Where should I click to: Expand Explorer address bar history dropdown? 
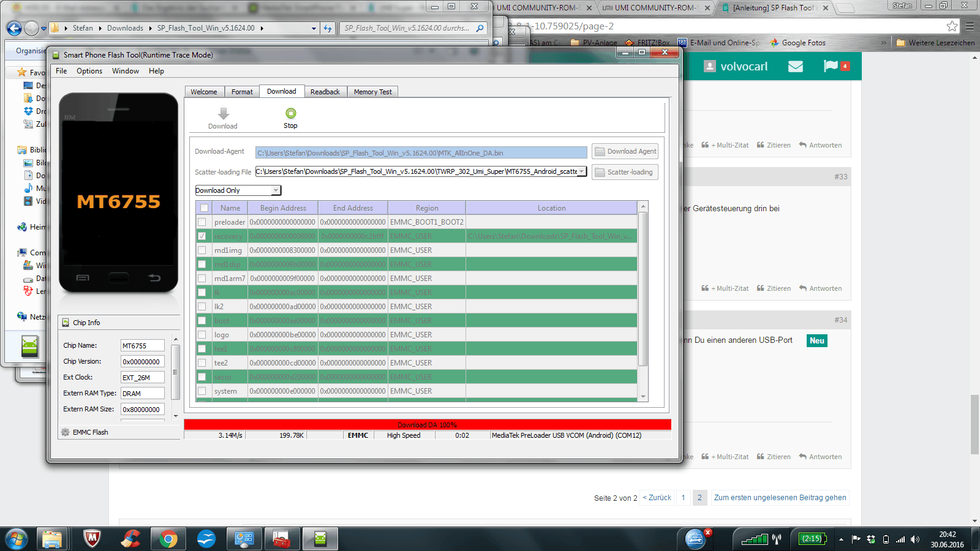pyautogui.click(x=314, y=28)
